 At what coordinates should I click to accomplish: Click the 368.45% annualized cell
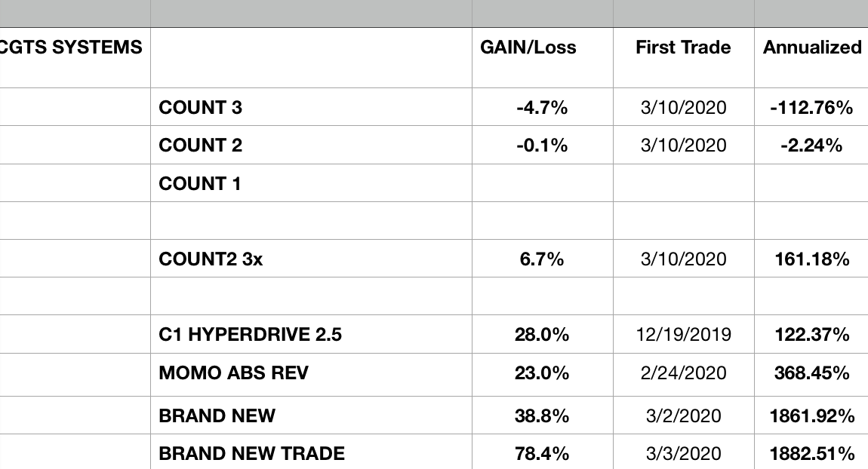(x=811, y=372)
